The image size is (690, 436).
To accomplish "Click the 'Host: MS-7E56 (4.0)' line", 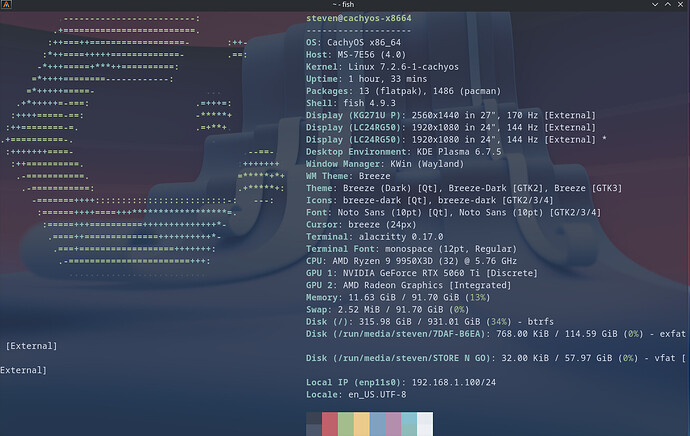I will click(356, 55).
